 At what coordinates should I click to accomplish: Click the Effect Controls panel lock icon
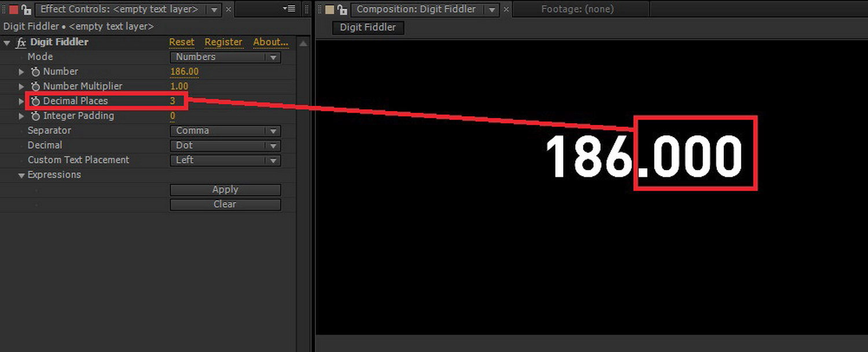click(24, 9)
